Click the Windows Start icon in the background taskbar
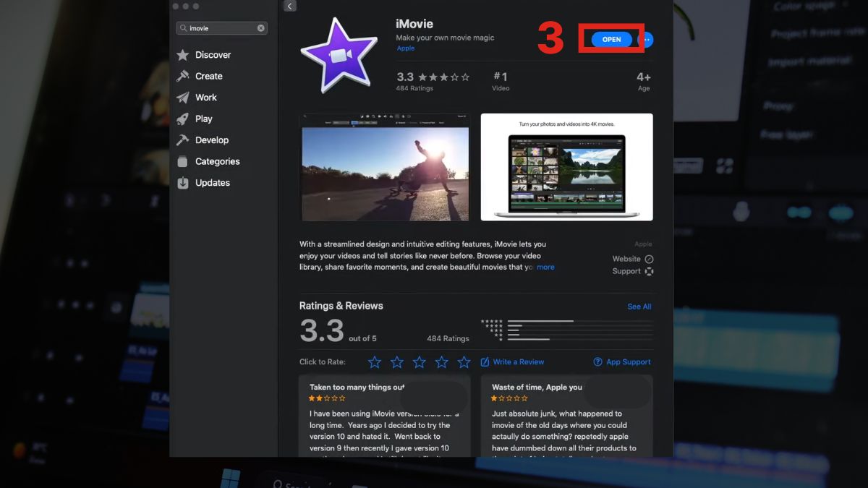The image size is (868, 488). click(230, 477)
